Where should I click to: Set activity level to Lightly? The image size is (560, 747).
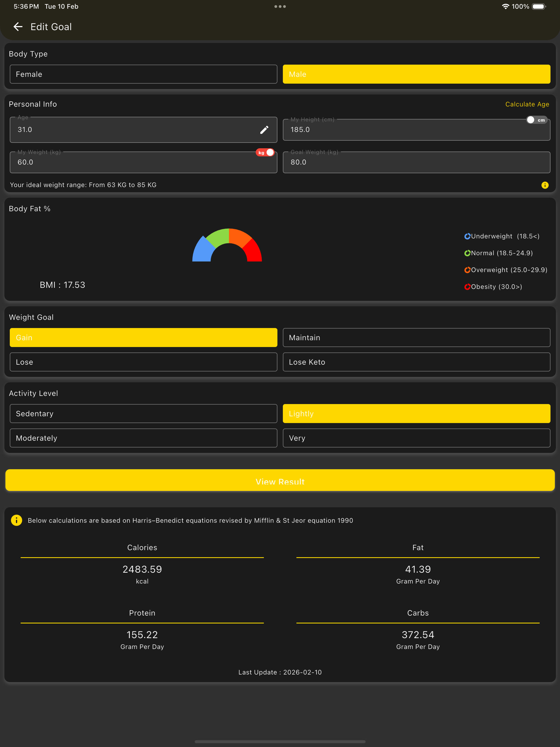coord(416,414)
